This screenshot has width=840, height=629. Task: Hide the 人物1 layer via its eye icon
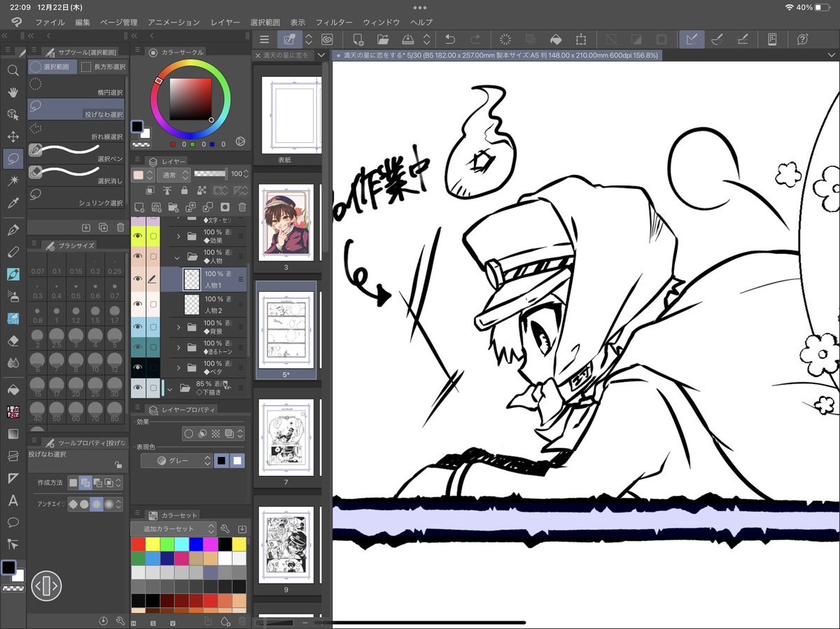pos(138,279)
